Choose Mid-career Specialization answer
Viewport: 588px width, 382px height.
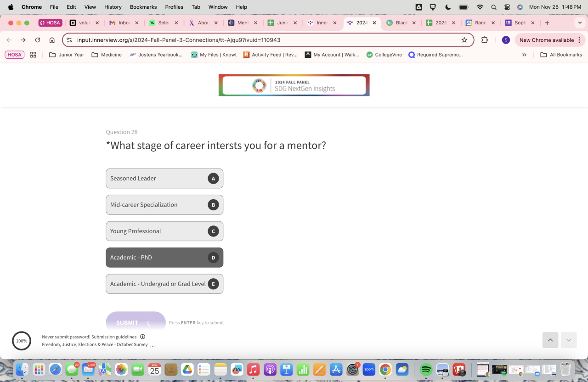[164, 205]
